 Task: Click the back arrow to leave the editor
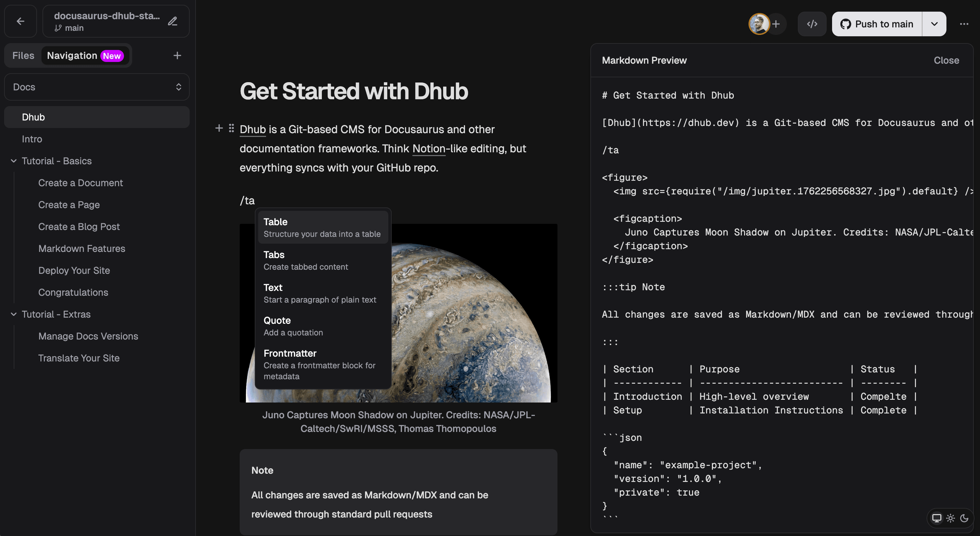(x=20, y=21)
